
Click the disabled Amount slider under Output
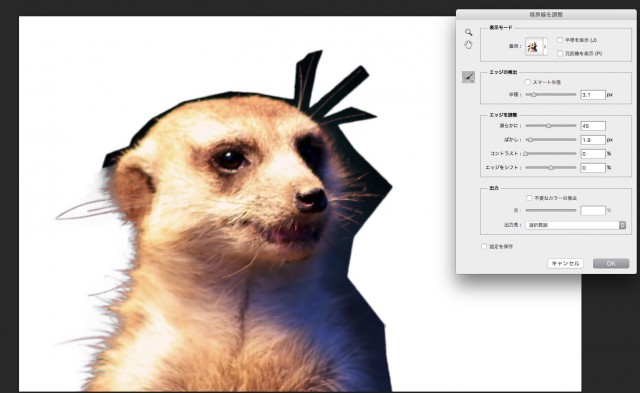tap(551, 210)
